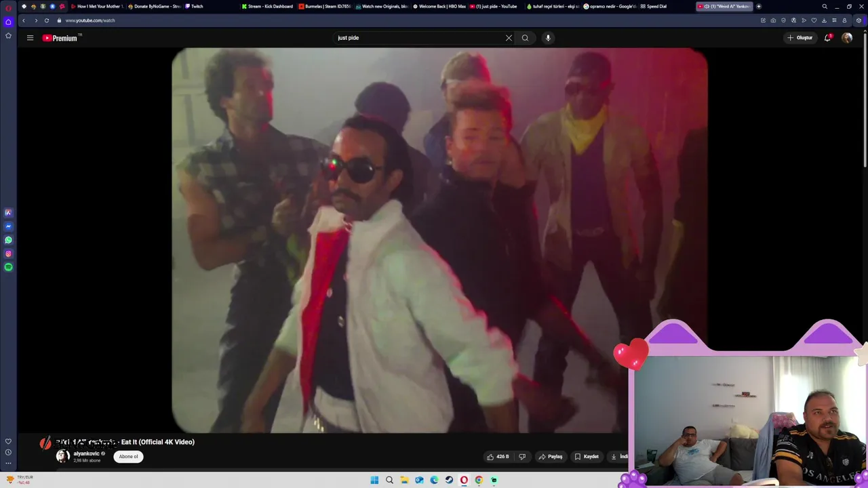This screenshot has height=488, width=868.
Task: Switch to Donate ByNoGame tab
Action: point(155,6)
